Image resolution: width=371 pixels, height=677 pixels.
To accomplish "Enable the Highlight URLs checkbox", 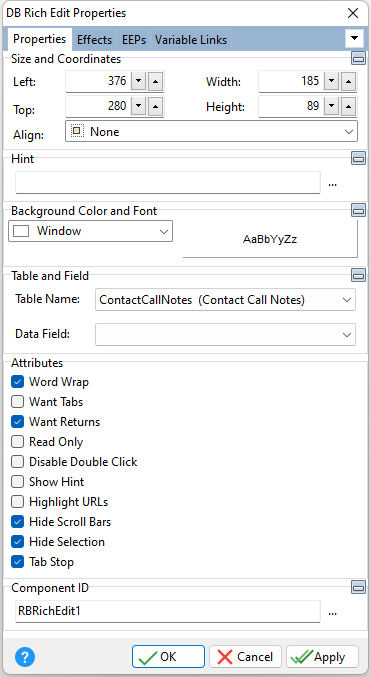I will [17, 502].
